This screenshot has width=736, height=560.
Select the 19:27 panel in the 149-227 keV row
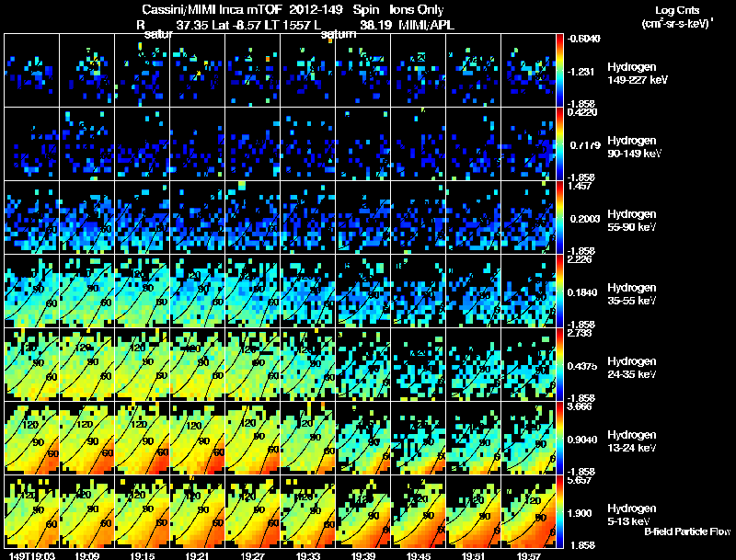pos(252,70)
